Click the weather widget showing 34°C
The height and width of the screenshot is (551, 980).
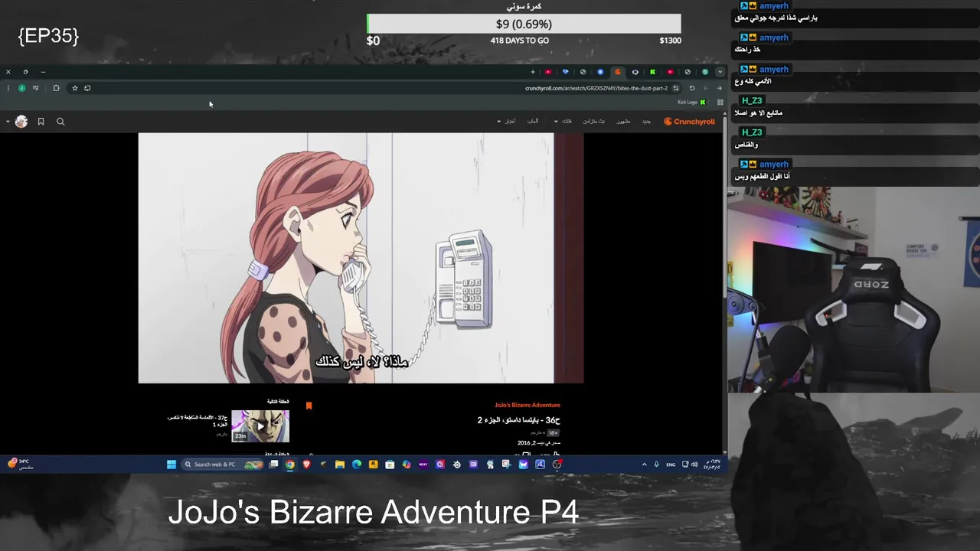tap(21, 464)
